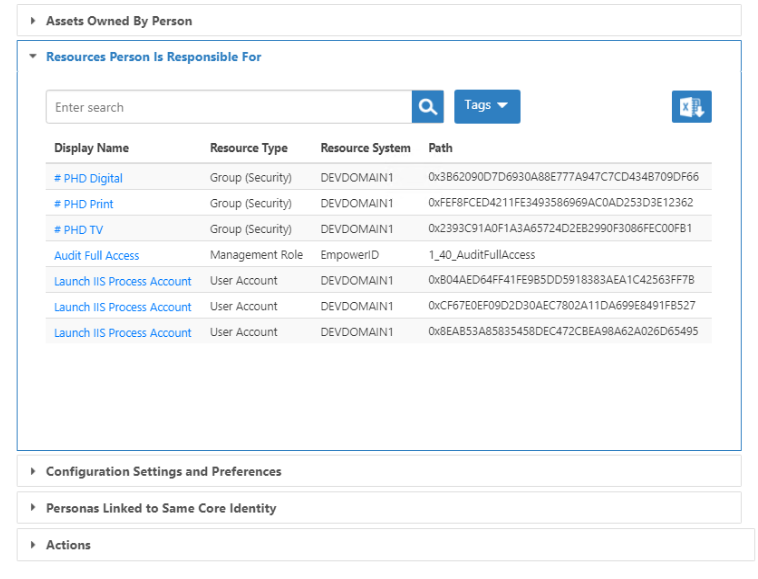Open the # PHD Digital link
Image resolution: width=758 pixels, height=579 pixels.
[x=88, y=178]
